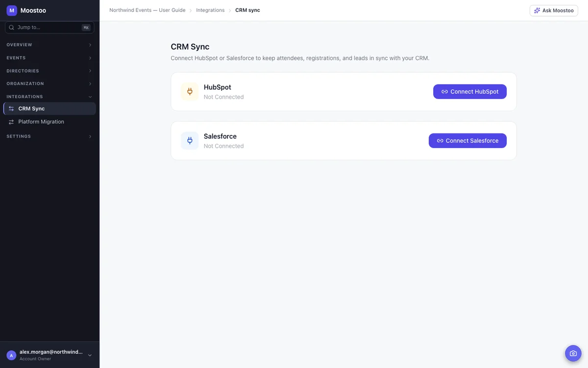Open the account menu chevron
The image size is (588, 368).
90,355
